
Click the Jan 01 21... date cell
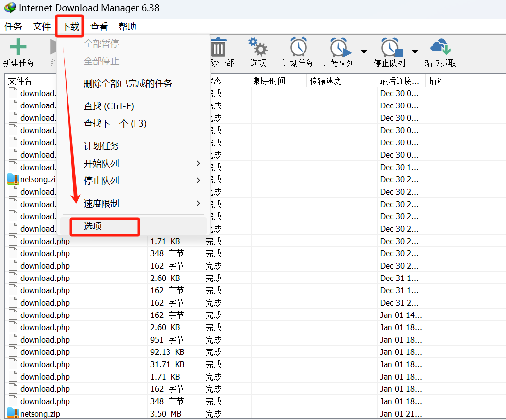[401, 414]
